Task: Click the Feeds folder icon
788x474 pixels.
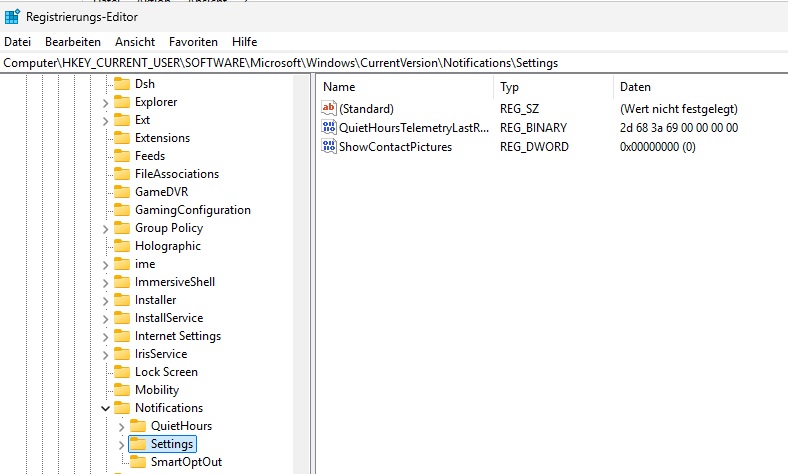Action: tap(122, 156)
